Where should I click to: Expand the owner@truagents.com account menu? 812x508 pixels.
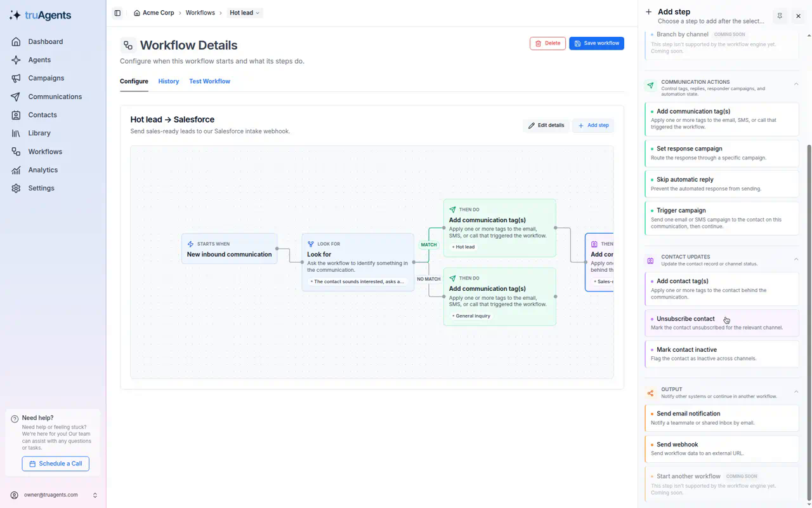(x=53, y=495)
